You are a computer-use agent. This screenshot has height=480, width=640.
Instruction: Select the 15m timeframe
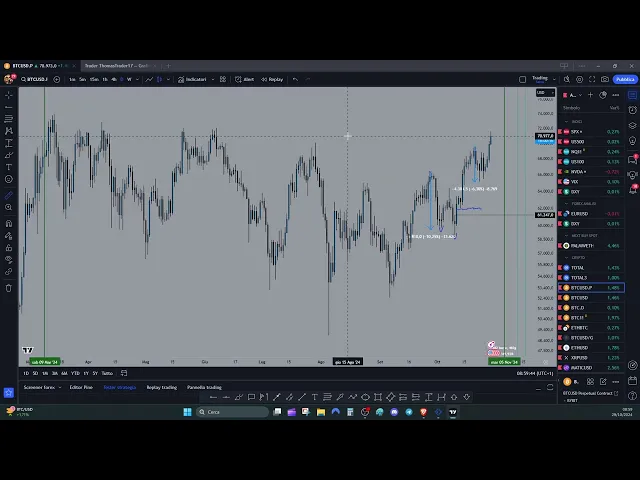pos(94,79)
